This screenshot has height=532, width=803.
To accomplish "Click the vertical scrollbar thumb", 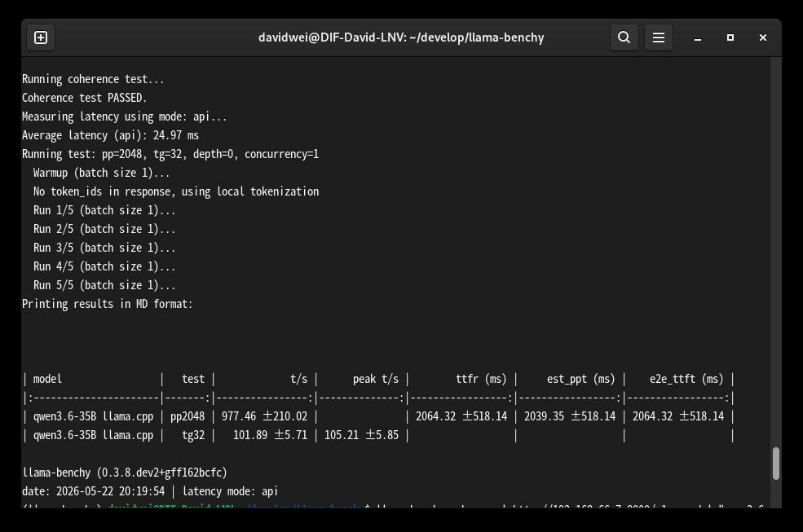I will click(x=776, y=464).
